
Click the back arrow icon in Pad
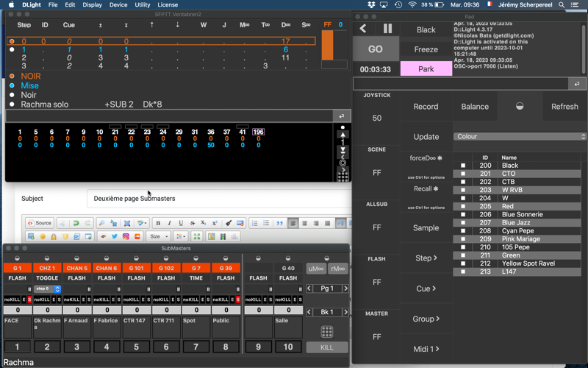[363, 29]
